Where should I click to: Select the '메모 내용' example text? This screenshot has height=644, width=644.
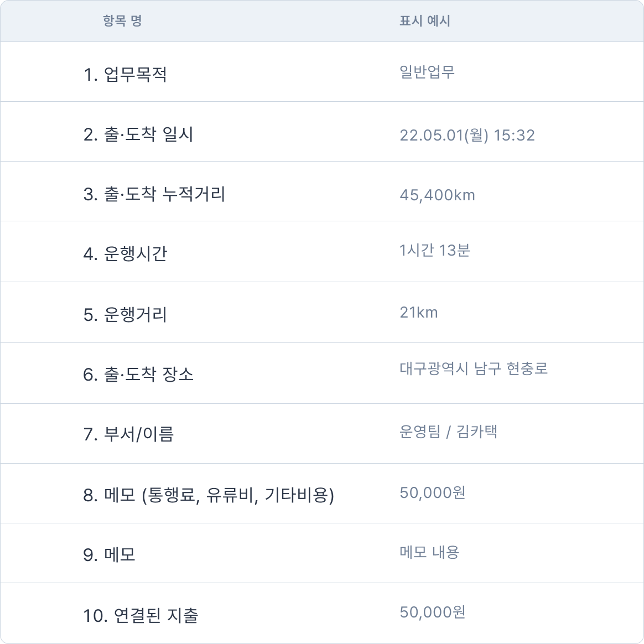tap(429, 552)
